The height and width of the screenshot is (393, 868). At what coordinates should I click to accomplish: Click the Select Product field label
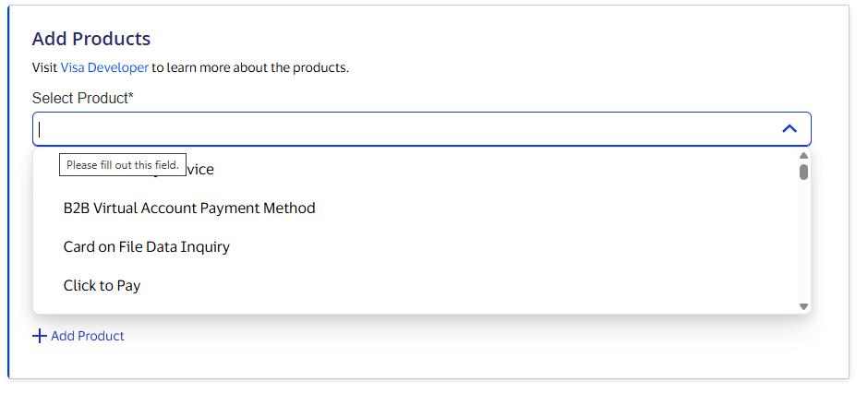[79, 98]
